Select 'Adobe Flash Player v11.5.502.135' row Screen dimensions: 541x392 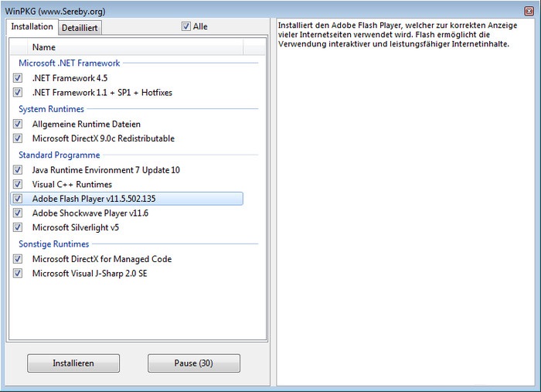(x=127, y=199)
